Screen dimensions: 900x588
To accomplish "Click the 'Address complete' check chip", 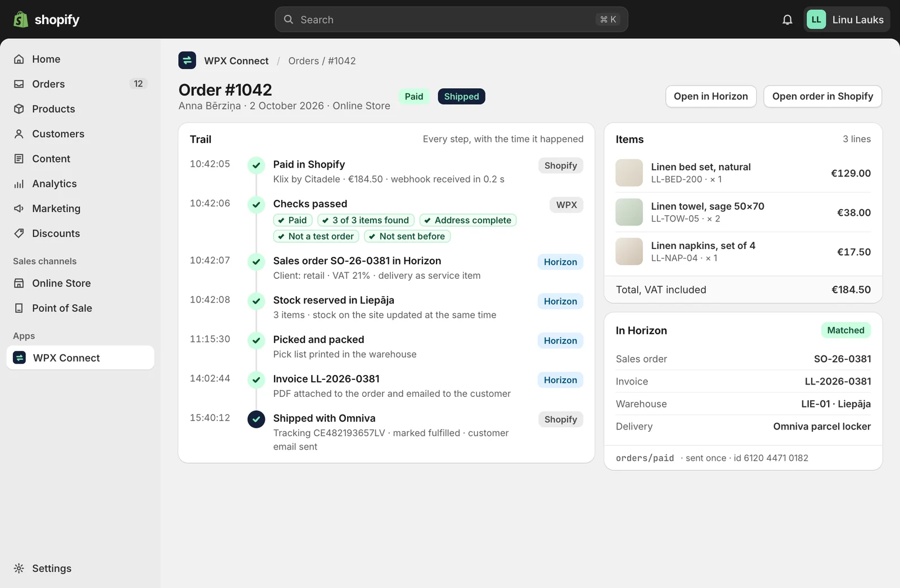I will tap(468, 220).
